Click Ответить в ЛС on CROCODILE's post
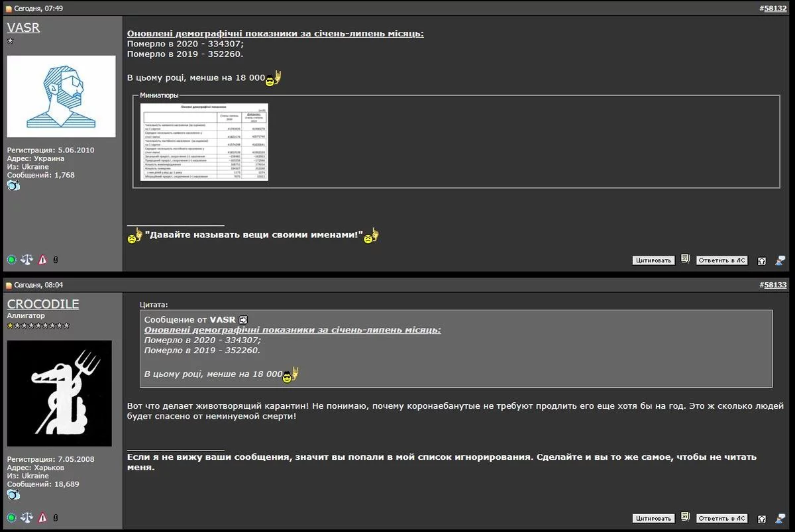The width and height of the screenshot is (795, 532). 722,518
